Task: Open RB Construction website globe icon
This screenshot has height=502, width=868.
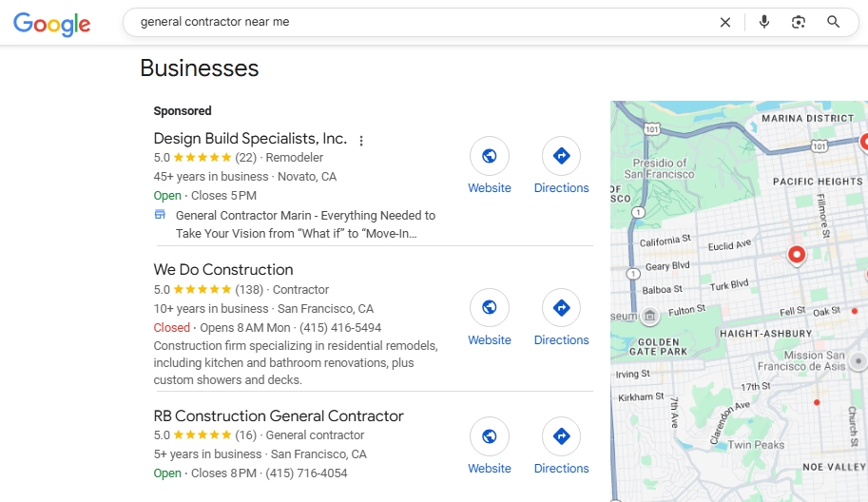Action: click(x=490, y=436)
